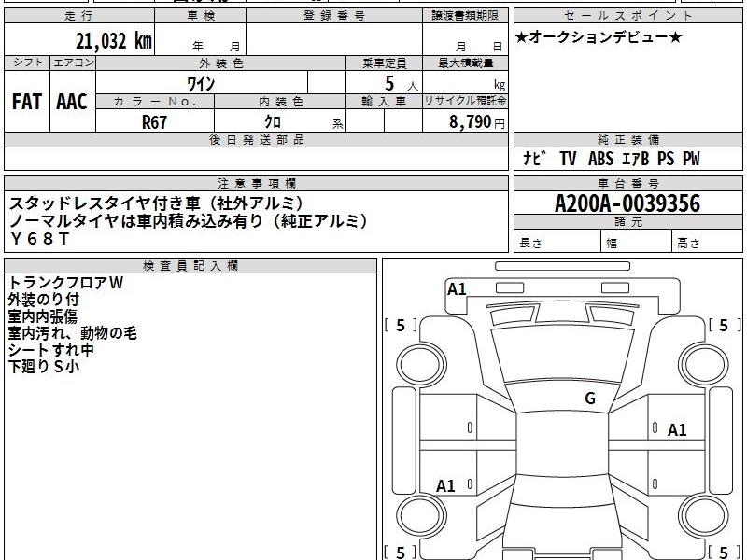
Task: Click the rear-left wheel in the diagram
Action: [x=421, y=516]
